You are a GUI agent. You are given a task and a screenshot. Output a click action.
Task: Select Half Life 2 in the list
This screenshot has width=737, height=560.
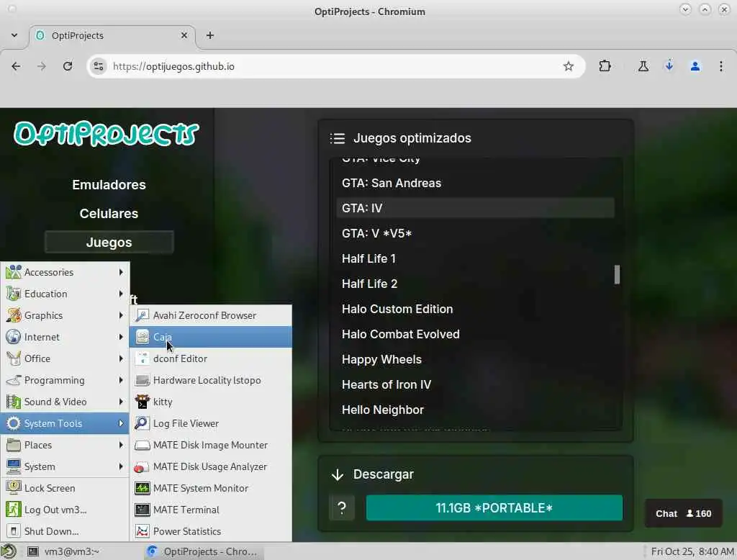[x=476, y=284]
